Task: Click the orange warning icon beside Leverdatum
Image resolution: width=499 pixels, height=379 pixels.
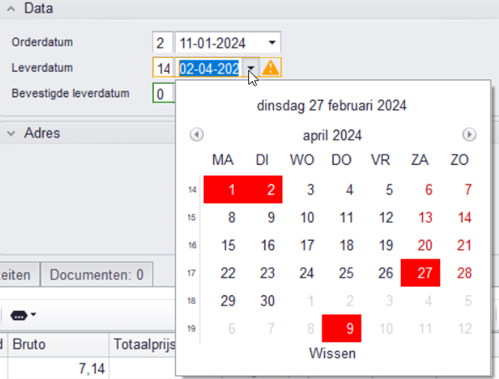Action: coord(270,68)
